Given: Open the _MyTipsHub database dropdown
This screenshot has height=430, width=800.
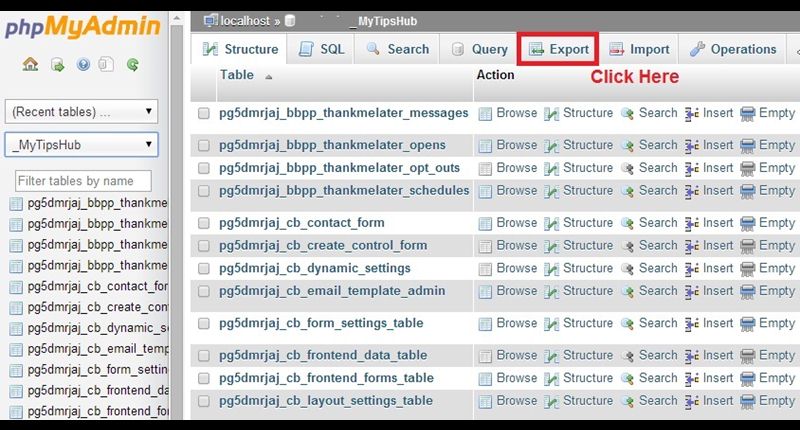Looking at the screenshot, I should point(82,145).
